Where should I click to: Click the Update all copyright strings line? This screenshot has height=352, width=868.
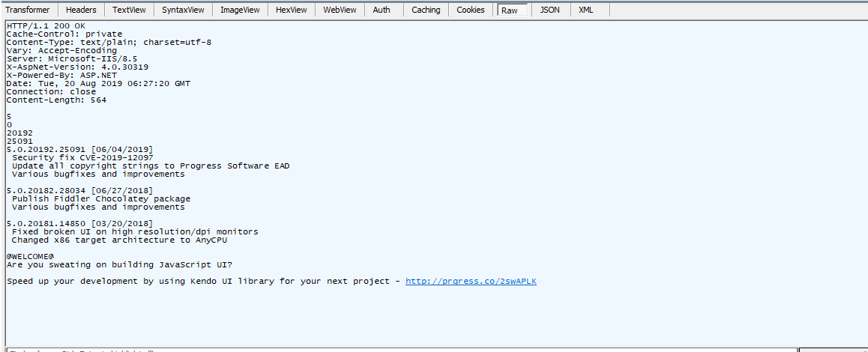pos(151,166)
